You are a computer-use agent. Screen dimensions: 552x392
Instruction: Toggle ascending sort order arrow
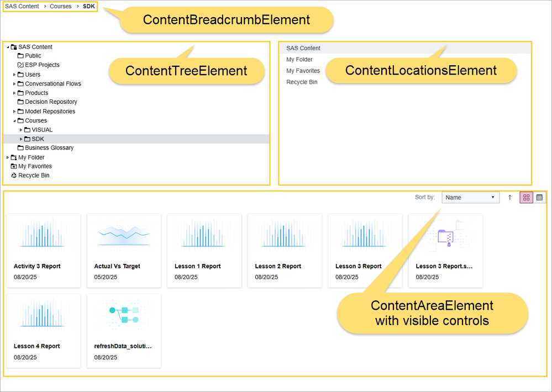pos(509,198)
